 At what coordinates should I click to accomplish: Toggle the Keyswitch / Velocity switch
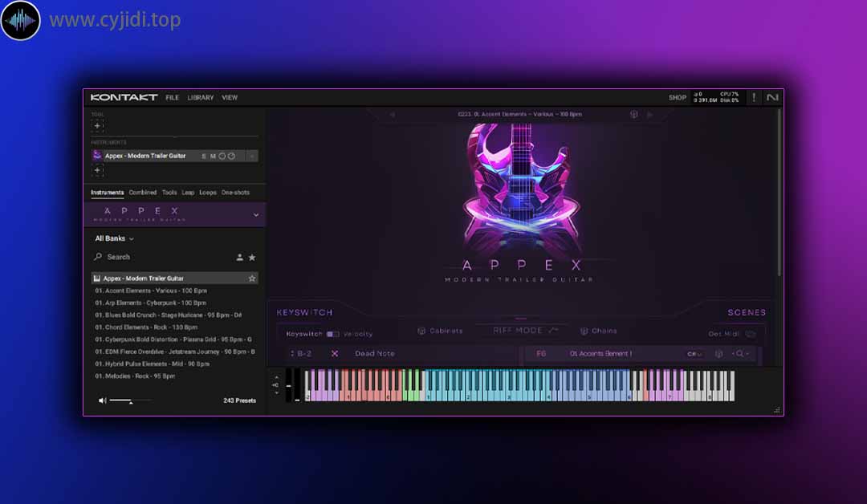click(333, 335)
